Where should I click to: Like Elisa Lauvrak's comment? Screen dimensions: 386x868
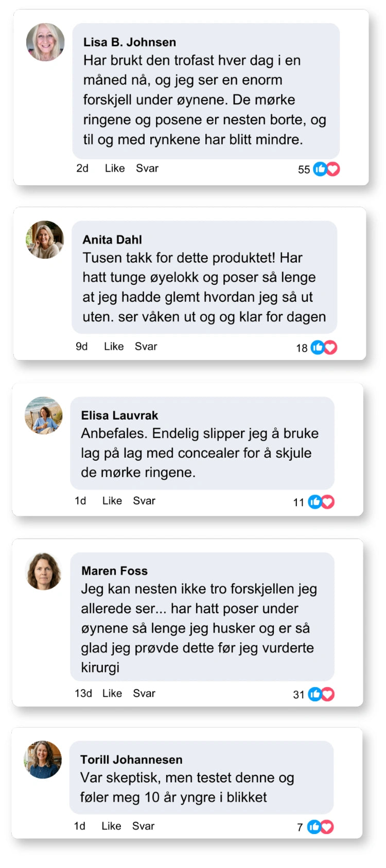coord(112,501)
